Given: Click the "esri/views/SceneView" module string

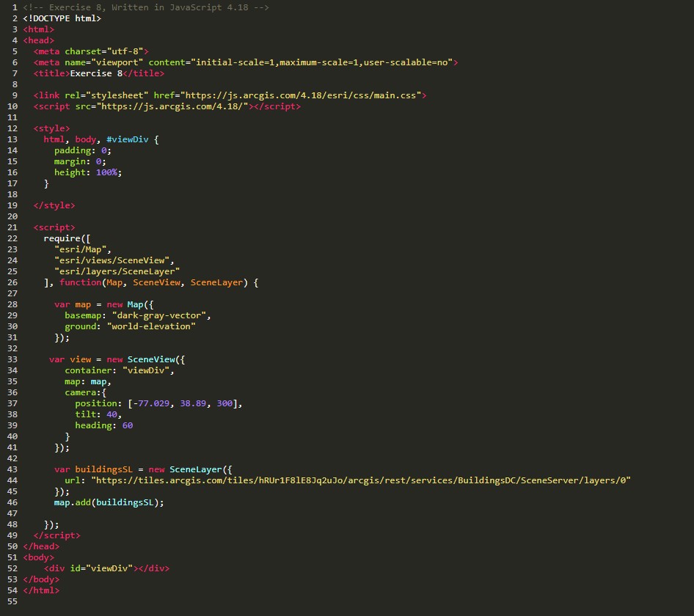Looking at the screenshot, I should [x=114, y=260].
